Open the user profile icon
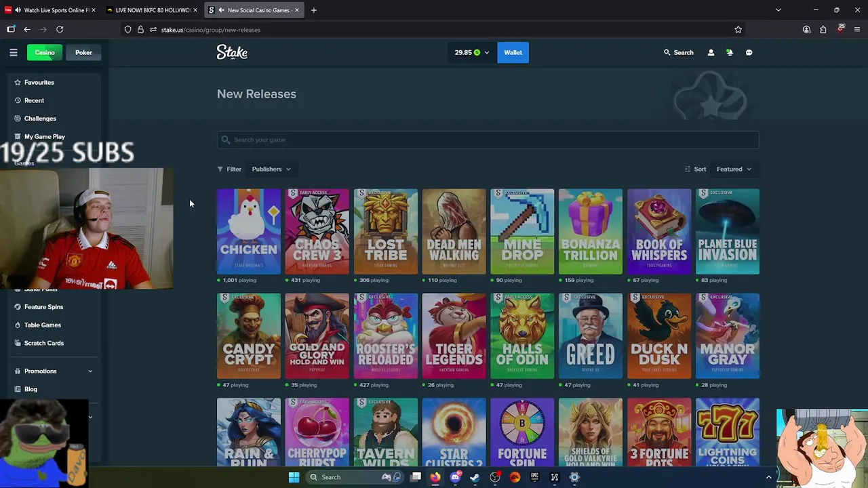Screen dimensions: 868x488 click(x=711, y=52)
